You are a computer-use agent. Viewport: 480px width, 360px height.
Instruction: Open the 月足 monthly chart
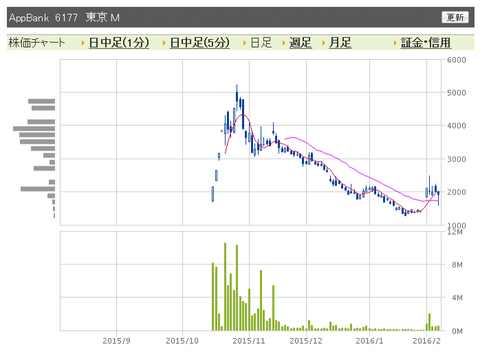[x=340, y=43]
